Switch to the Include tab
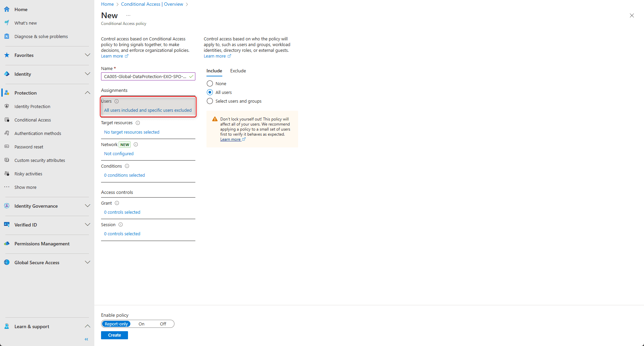The width and height of the screenshot is (644, 346). coord(214,71)
